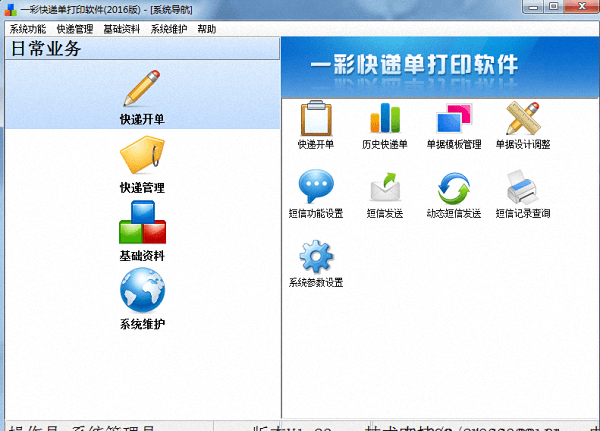Open the 系统维护 menu

[x=168, y=30]
